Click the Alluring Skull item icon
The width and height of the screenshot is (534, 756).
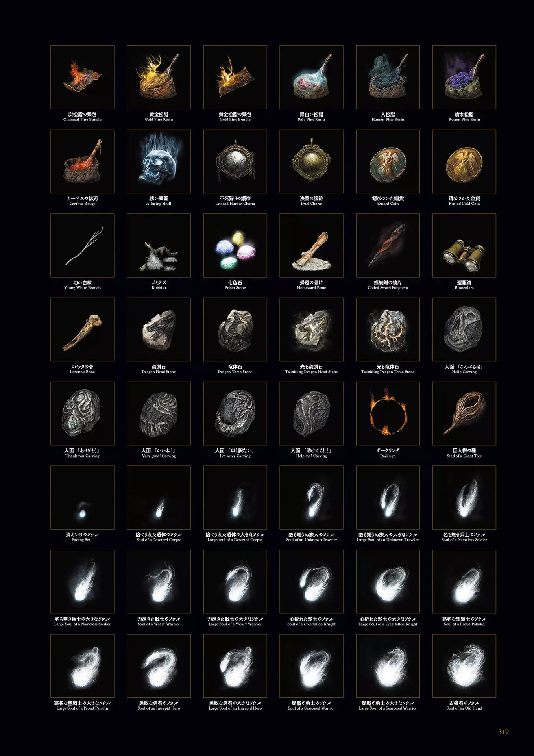(159, 161)
